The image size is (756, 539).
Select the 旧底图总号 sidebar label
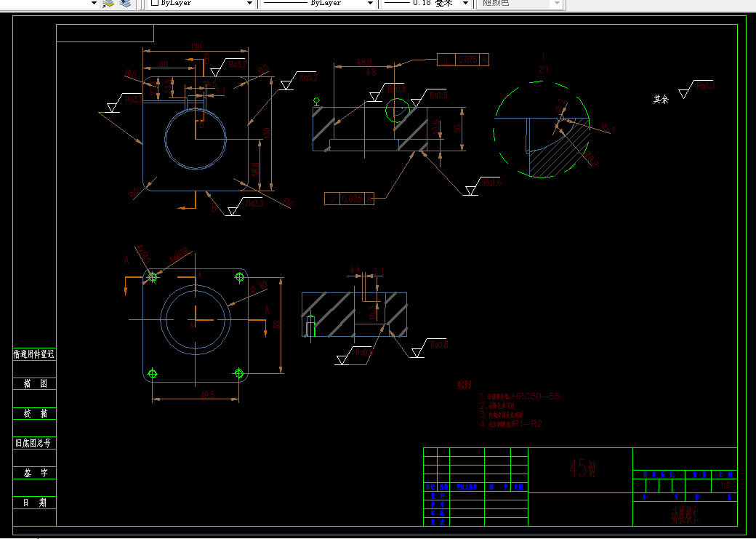pyautogui.click(x=33, y=443)
